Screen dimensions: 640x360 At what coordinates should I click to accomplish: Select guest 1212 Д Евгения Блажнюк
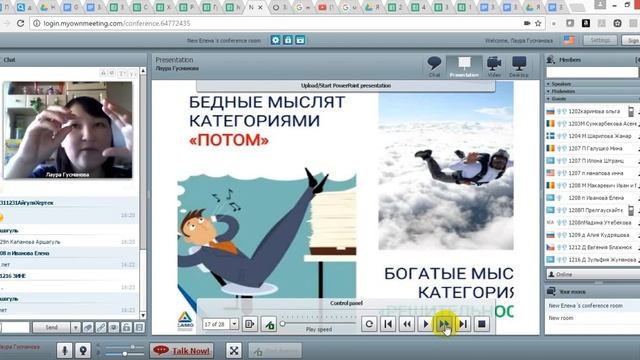click(593, 247)
